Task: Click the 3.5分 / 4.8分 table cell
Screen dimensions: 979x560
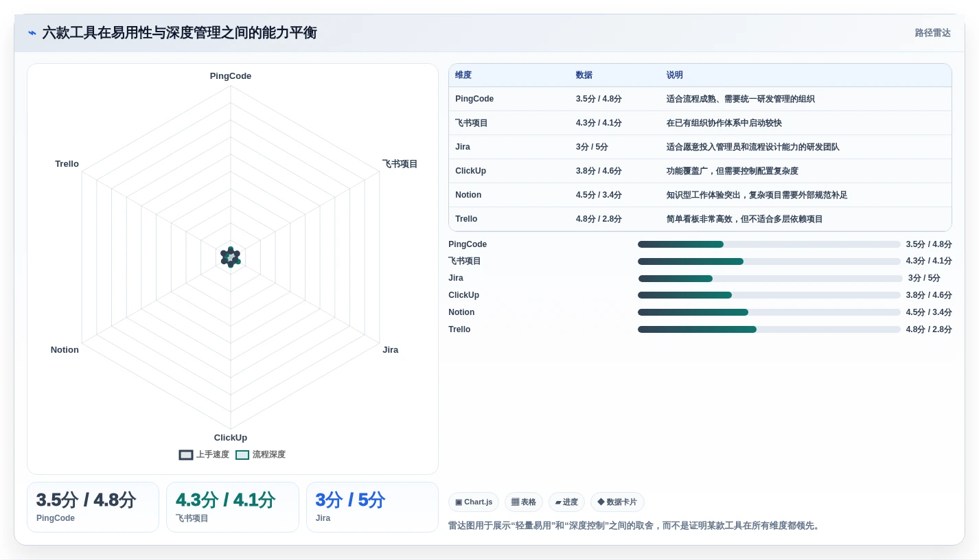Action: click(x=599, y=99)
